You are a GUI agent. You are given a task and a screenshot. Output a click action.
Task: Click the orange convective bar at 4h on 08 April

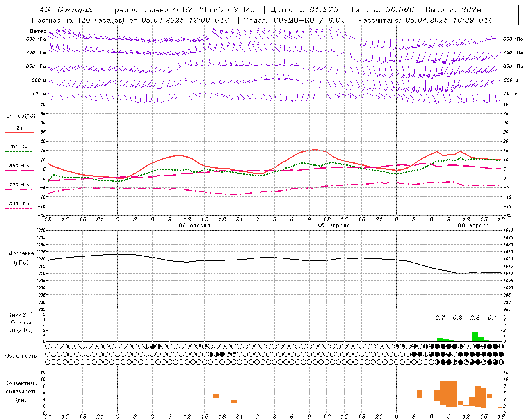(x=420, y=394)
